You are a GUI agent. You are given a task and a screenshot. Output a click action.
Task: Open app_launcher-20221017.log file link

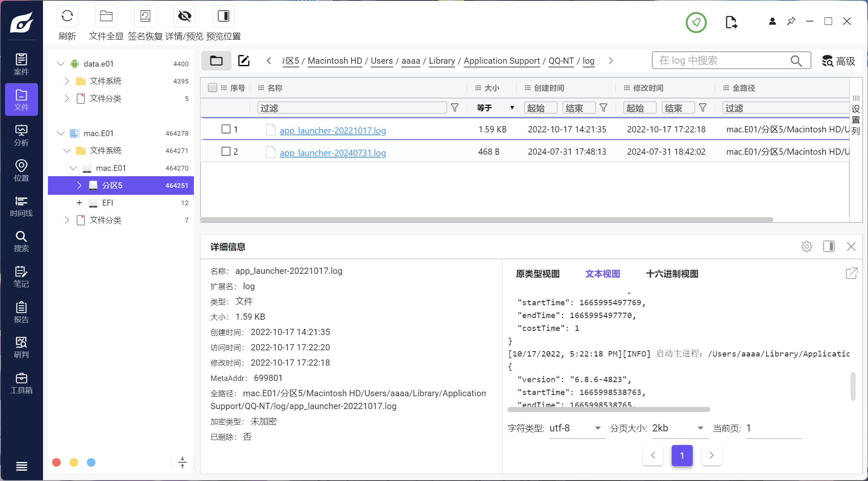(333, 130)
